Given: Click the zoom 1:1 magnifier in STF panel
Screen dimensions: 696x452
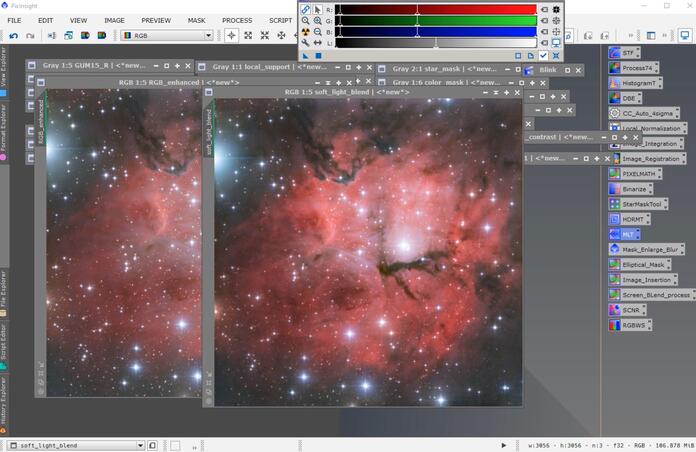Looking at the screenshot, I should 305,20.
